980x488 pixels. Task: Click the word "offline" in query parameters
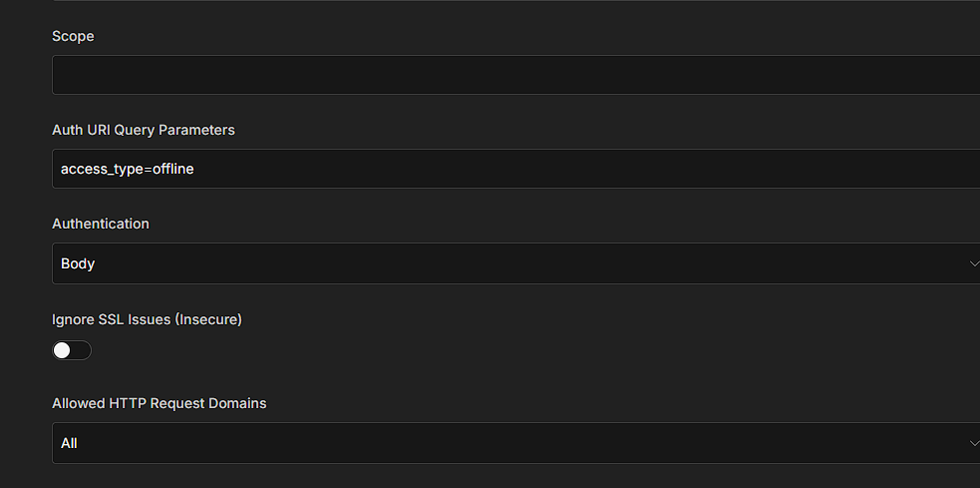coord(173,169)
